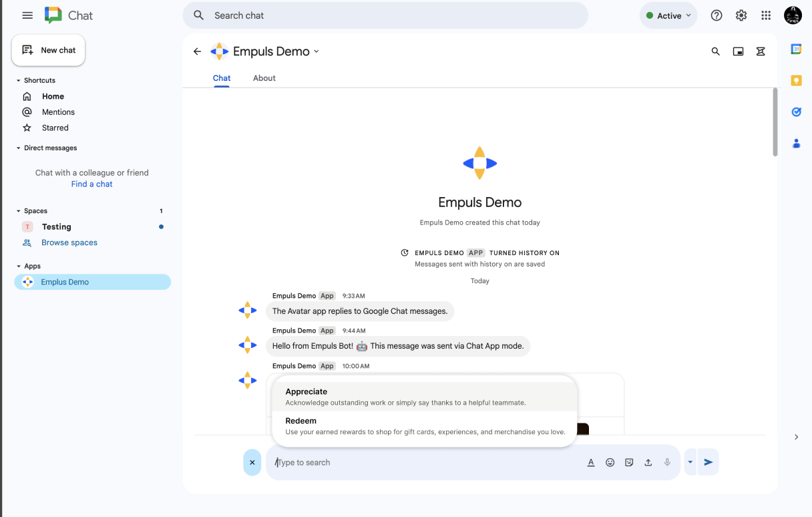812x517 pixels.
Task: Open chat in pop-up window icon
Action: [x=739, y=51]
